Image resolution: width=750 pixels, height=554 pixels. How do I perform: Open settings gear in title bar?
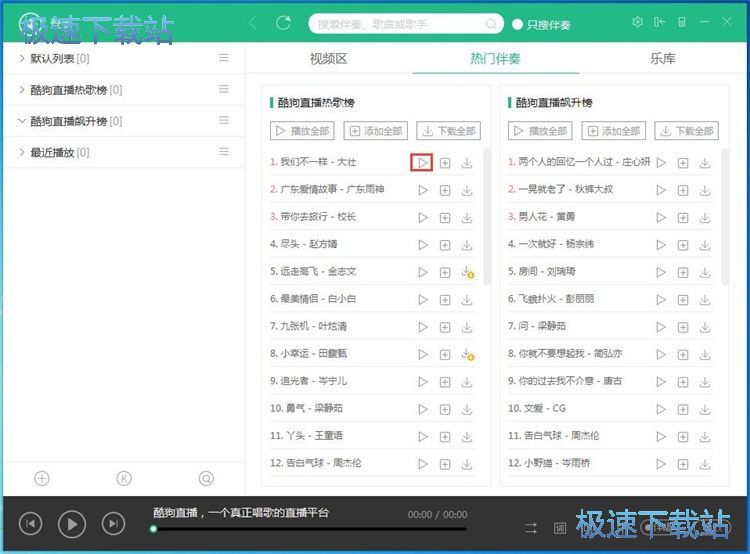pyautogui.click(x=638, y=23)
